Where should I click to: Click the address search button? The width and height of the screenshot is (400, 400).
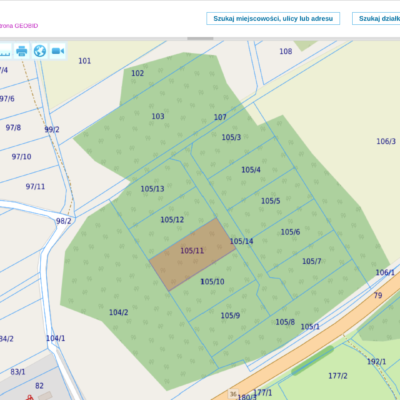click(x=273, y=19)
